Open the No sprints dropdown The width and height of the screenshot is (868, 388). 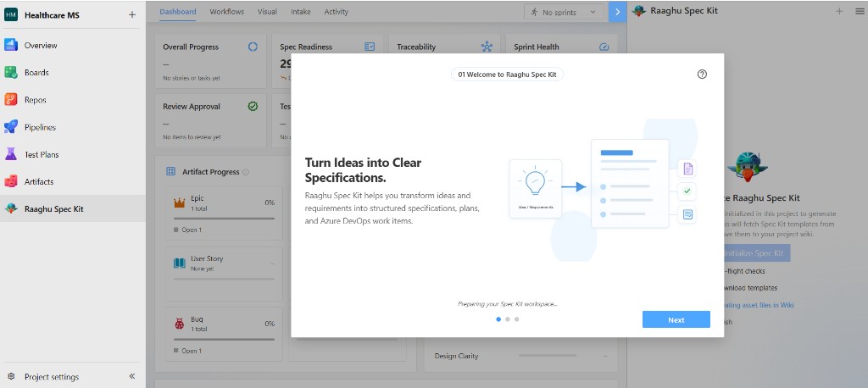[x=564, y=12]
